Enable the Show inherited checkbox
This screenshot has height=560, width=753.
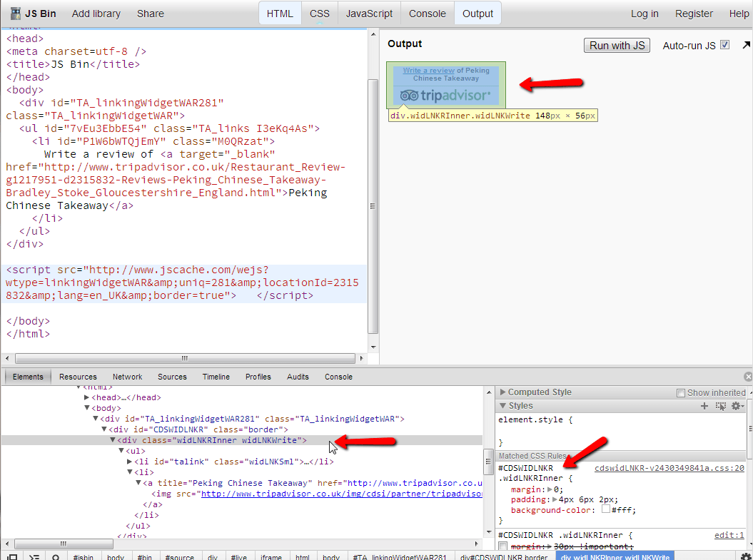tap(680, 393)
